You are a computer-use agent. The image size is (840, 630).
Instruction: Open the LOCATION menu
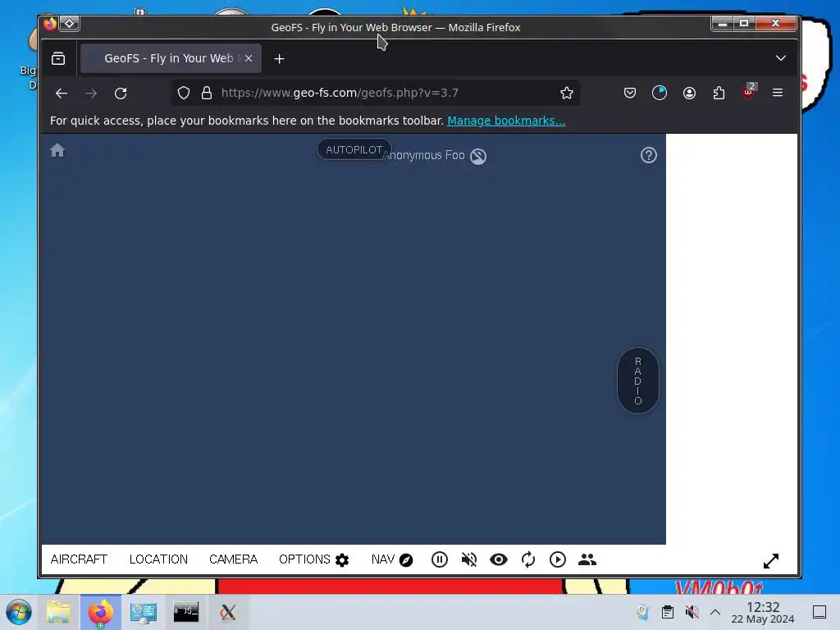tap(158, 559)
